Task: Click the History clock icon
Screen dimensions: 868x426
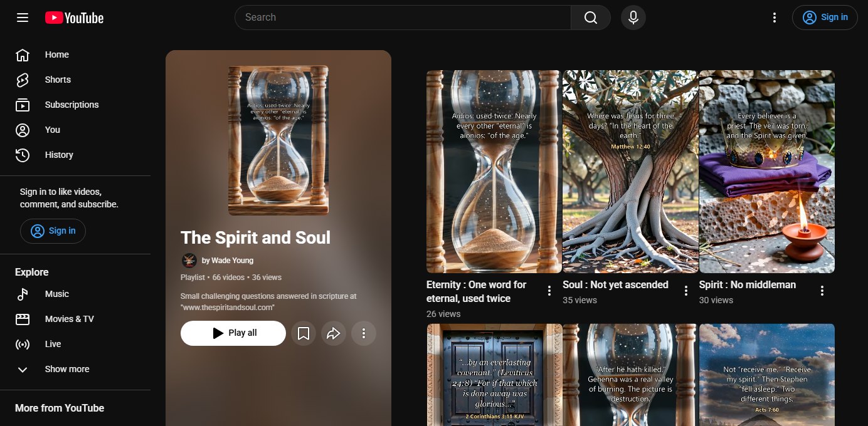Action: (23, 155)
